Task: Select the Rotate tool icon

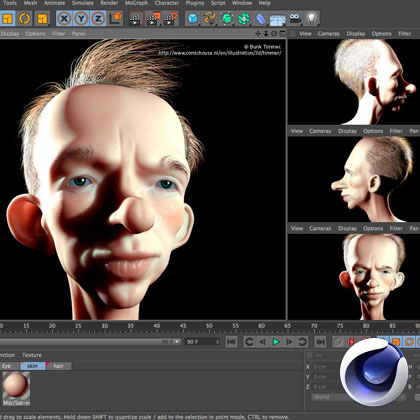Action: [x=25, y=18]
